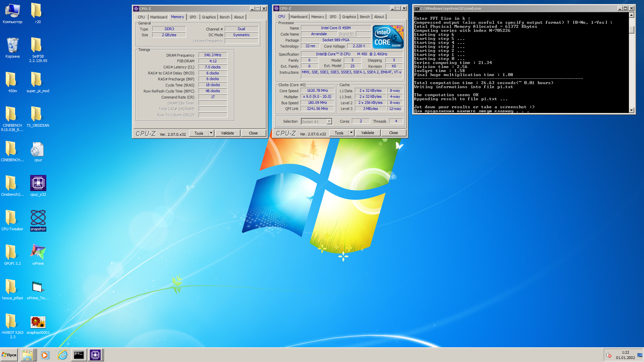Switch to Memory tab in right CPU-Z window
The image size is (644, 362).
click(317, 17)
